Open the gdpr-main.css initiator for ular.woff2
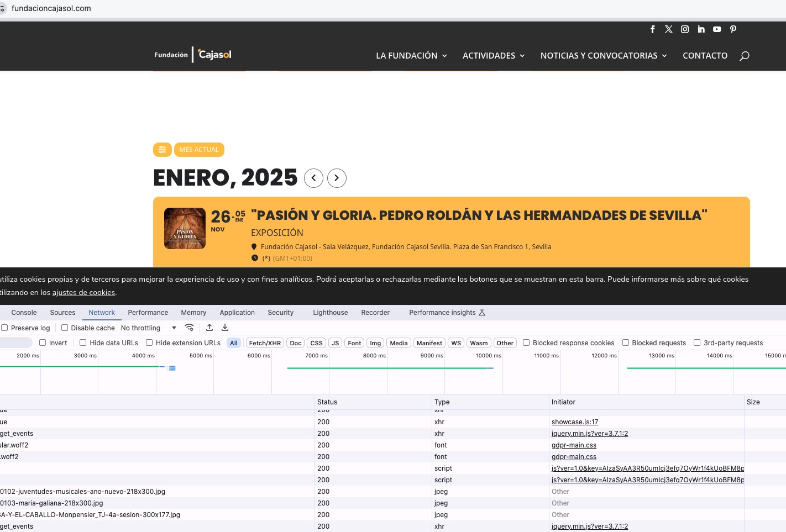Screen dimensions: 786x532 [x=574, y=445]
